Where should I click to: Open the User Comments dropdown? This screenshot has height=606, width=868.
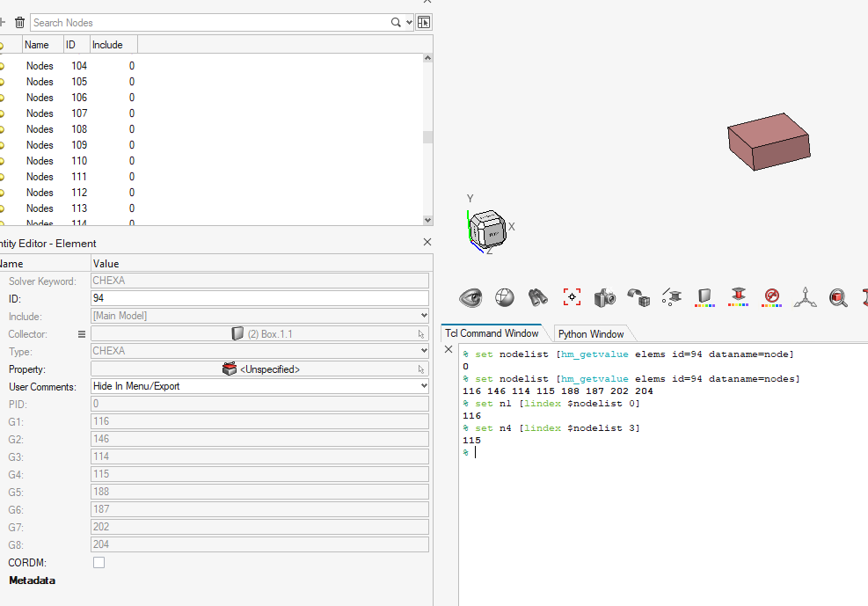(424, 386)
